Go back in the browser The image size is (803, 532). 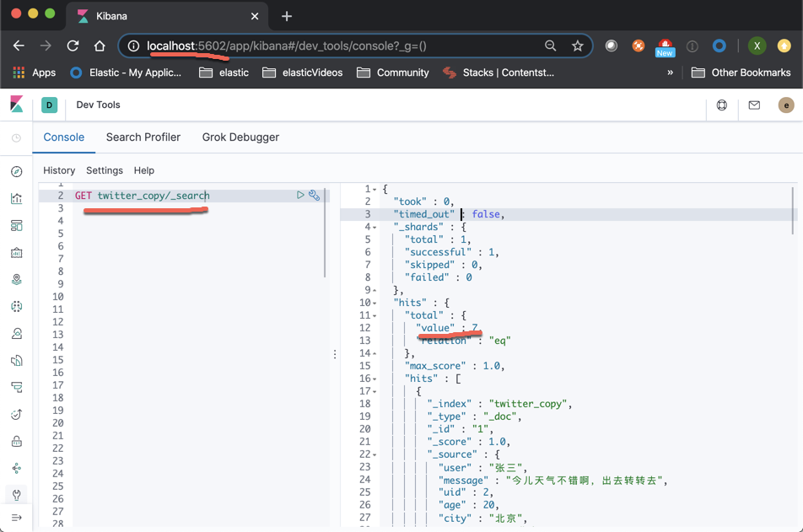[x=19, y=46]
